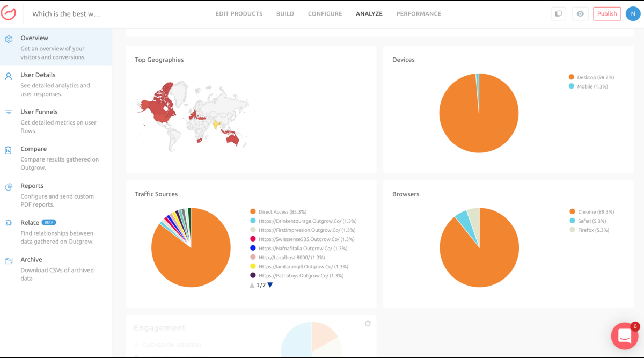
Task: Click the Archive folder icon
Action: [9, 261]
